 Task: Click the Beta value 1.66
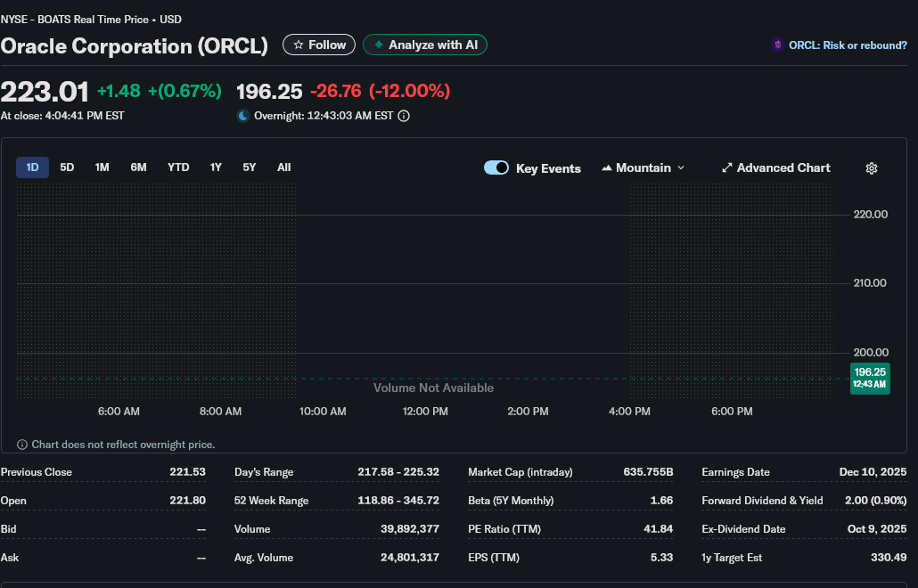tap(661, 501)
